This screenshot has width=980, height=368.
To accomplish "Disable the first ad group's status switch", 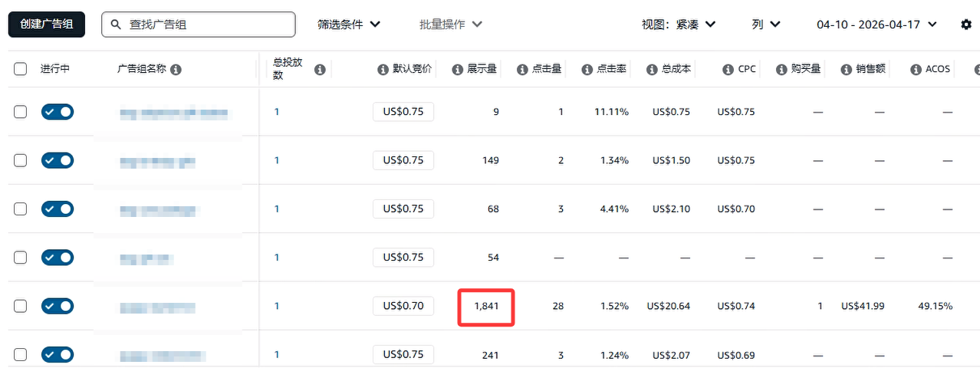I will click(58, 112).
